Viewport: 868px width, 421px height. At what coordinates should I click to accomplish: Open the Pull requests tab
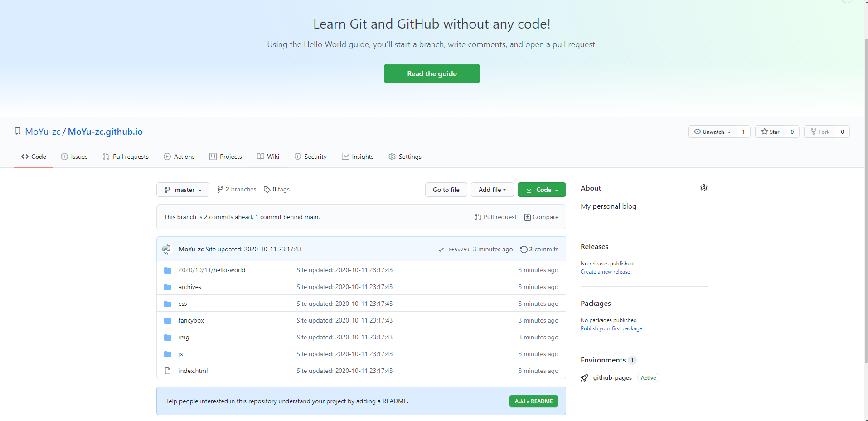click(x=126, y=157)
